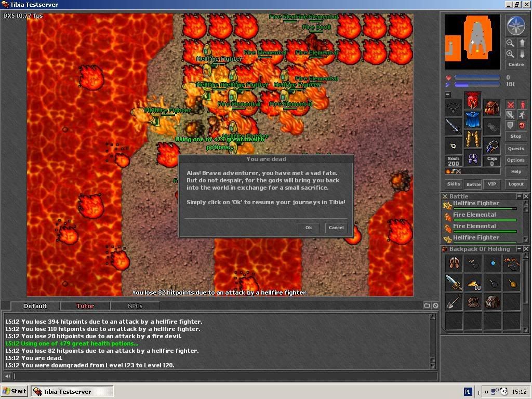Screen dimensions: 532x399
Task: Close the Battle panel
Action: (526, 196)
